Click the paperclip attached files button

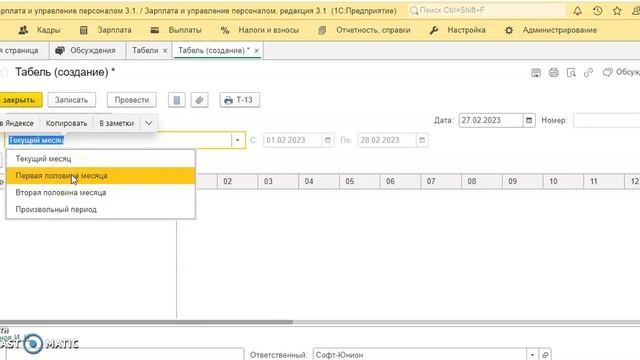(199, 100)
